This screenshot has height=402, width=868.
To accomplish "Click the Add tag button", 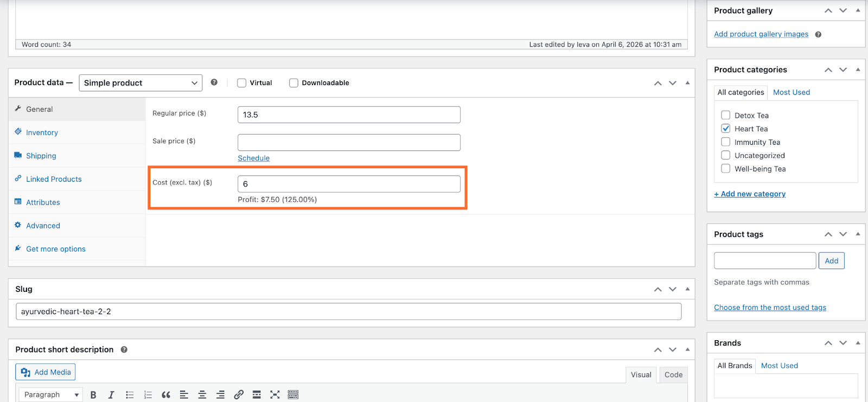I will [831, 261].
